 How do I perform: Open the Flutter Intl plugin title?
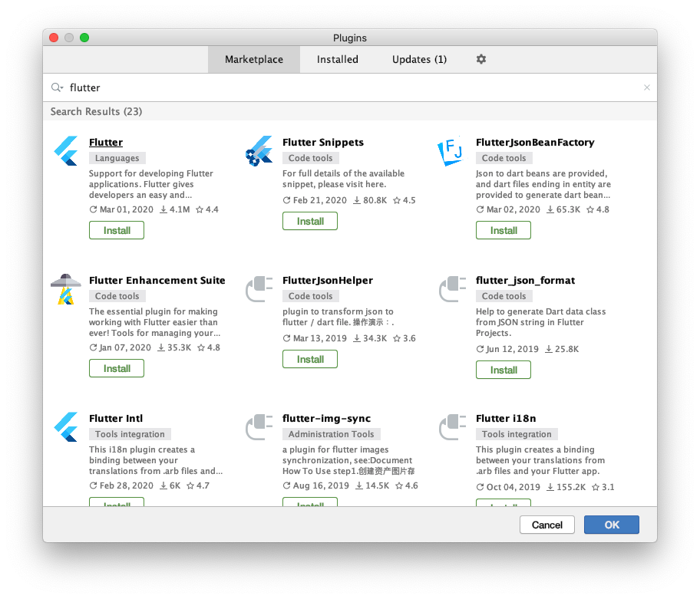coord(116,418)
